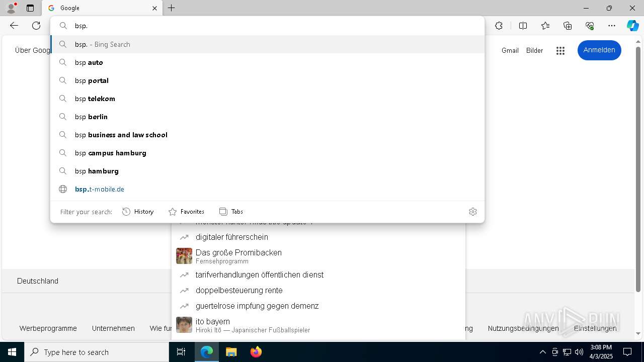Select the 'bsp portal' suggestion
This screenshot has width=644, height=362.
pos(267,80)
